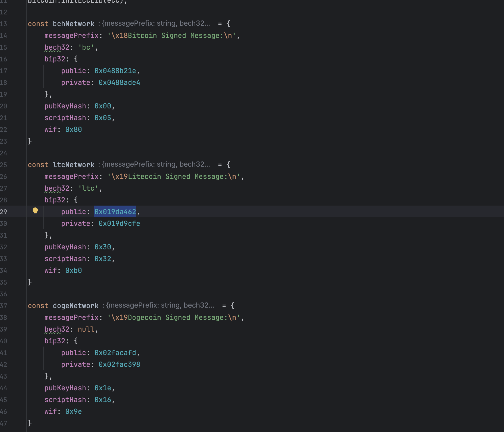The height and width of the screenshot is (432, 504).
Task: Click the 'ltc' bech32 string value
Action: [88, 188]
